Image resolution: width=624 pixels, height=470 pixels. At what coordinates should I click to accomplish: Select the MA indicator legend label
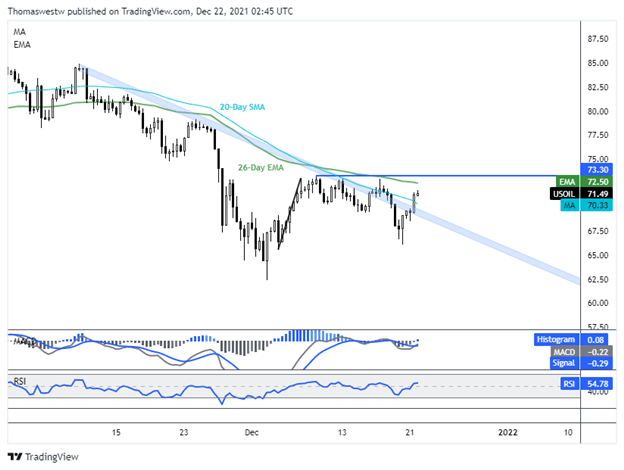pos(20,33)
